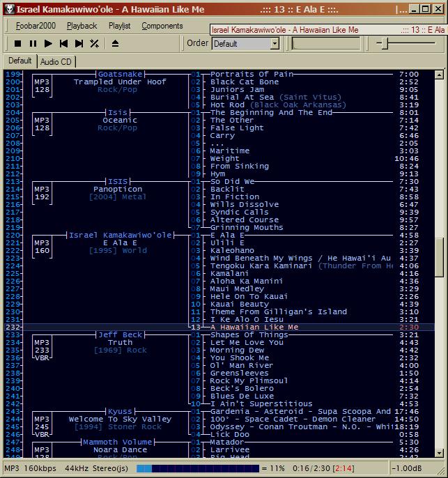The height and width of the screenshot is (478, 448).
Task: Select track 'False Light'
Action: (237, 128)
